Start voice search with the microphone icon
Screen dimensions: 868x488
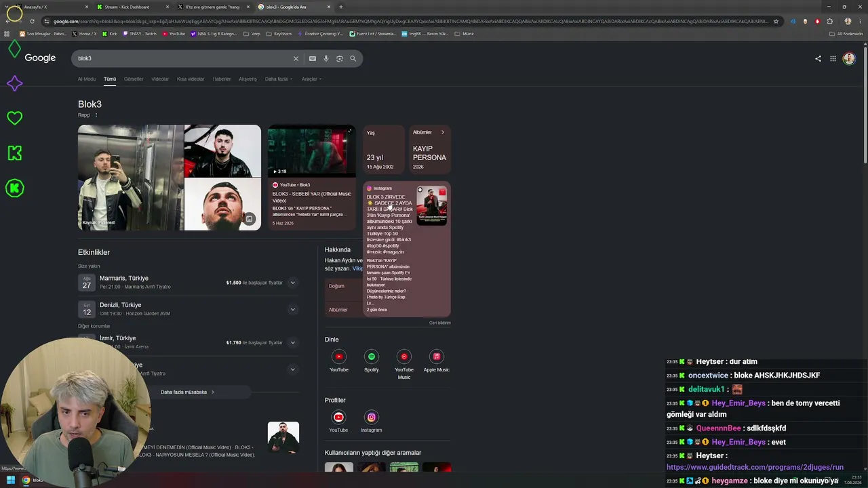click(326, 58)
